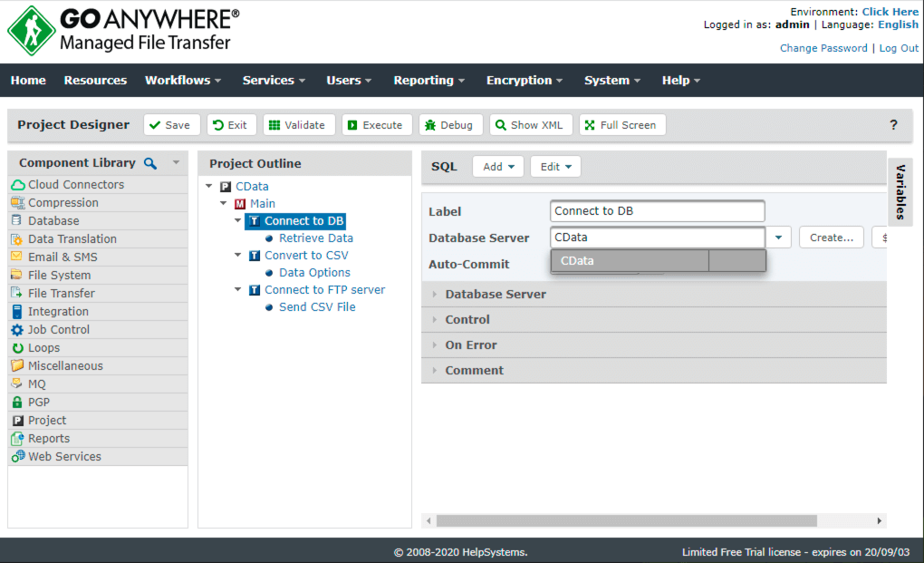Go to Home menu
This screenshot has width=924, height=563.
[28, 80]
